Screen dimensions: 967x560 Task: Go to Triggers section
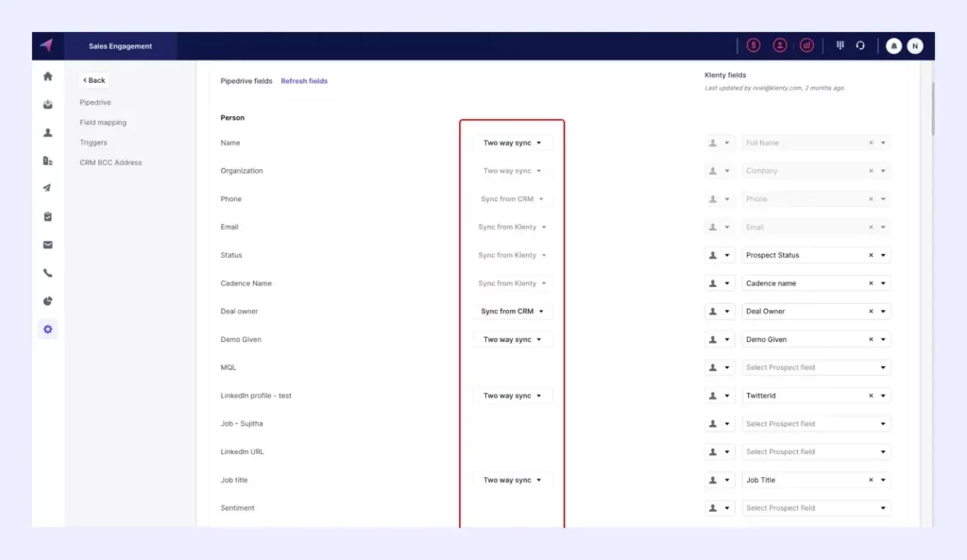(x=93, y=143)
